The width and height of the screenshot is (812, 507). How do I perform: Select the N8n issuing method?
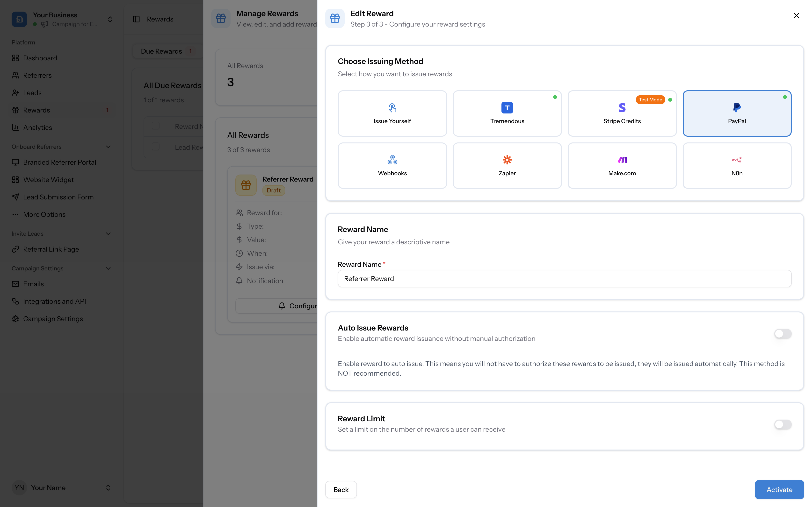coord(737,165)
